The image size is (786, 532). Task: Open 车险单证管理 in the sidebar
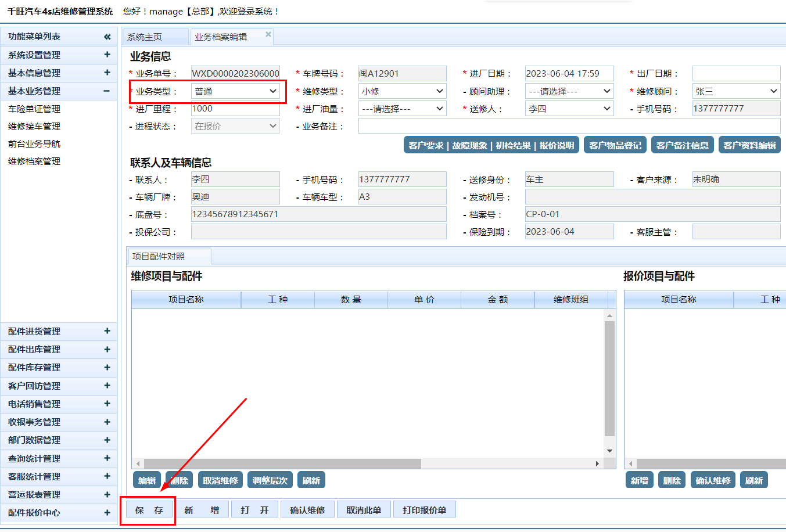pos(34,109)
